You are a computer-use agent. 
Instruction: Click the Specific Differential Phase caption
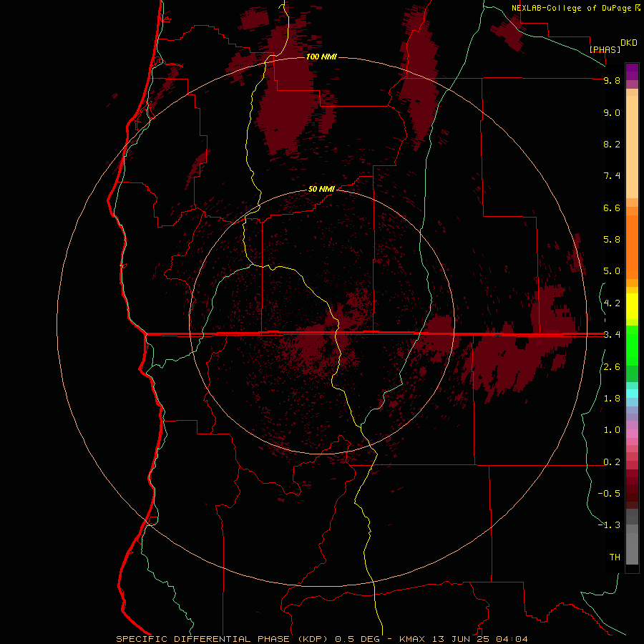point(321,639)
